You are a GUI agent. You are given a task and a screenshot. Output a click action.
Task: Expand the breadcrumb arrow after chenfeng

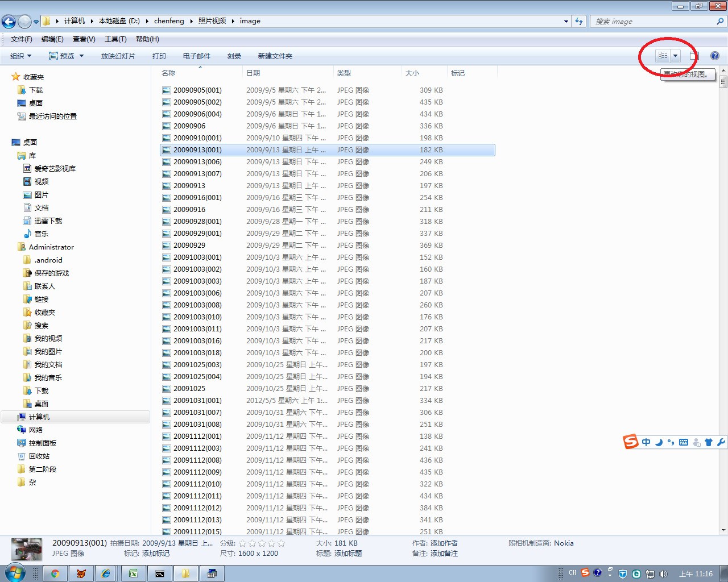click(191, 21)
